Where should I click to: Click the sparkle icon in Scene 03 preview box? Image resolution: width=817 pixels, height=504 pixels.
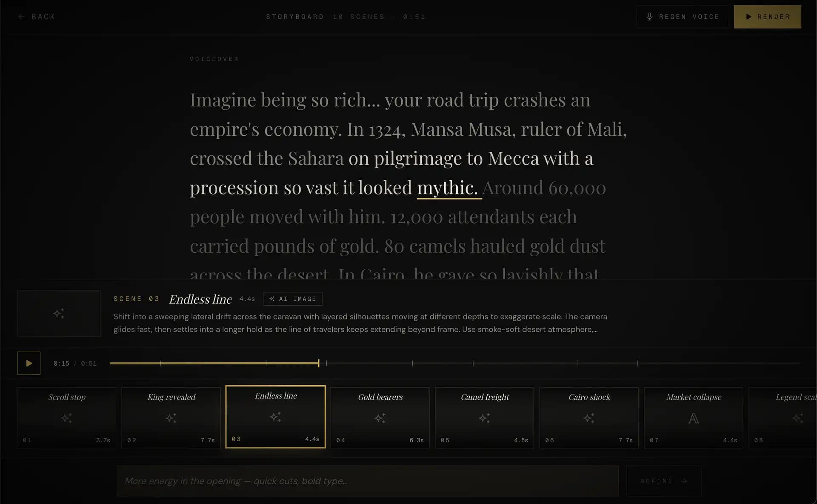click(x=58, y=313)
